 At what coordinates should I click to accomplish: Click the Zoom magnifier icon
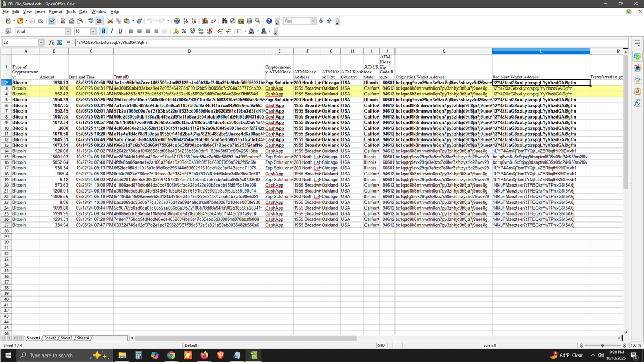click(258, 21)
